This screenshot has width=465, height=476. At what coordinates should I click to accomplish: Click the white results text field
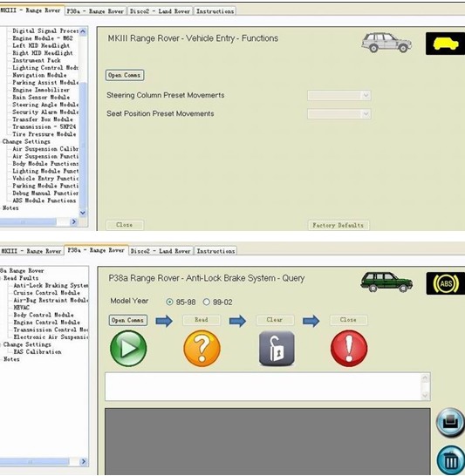pyautogui.click(x=268, y=386)
